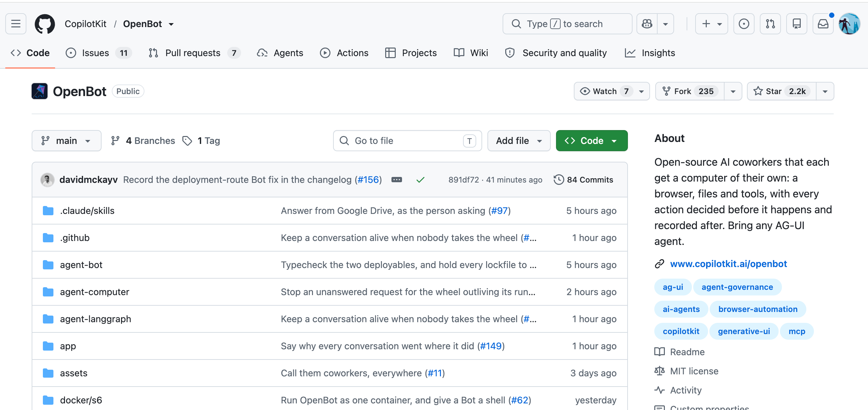Open the assets folder
868x410 pixels.
pyautogui.click(x=74, y=373)
